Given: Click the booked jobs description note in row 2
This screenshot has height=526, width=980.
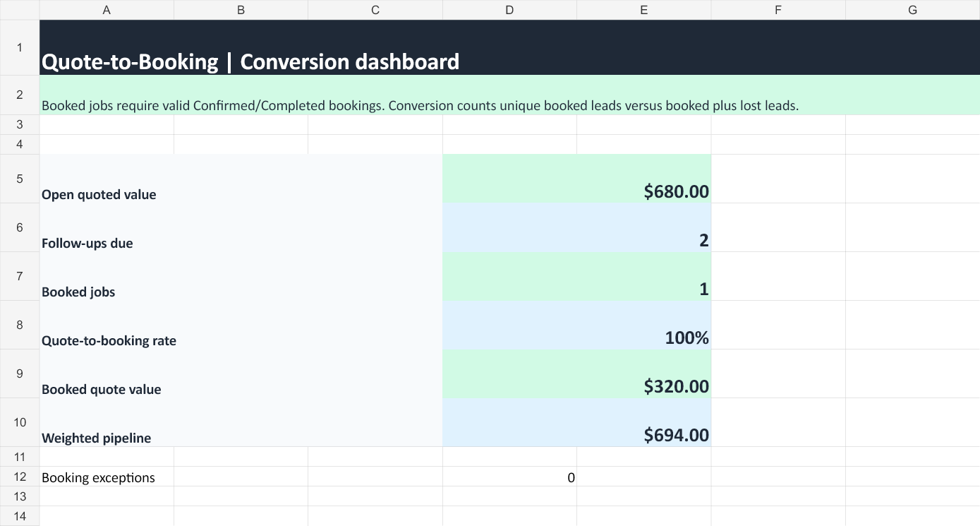Looking at the screenshot, I should pyautogui.click(x=509, y=95).
